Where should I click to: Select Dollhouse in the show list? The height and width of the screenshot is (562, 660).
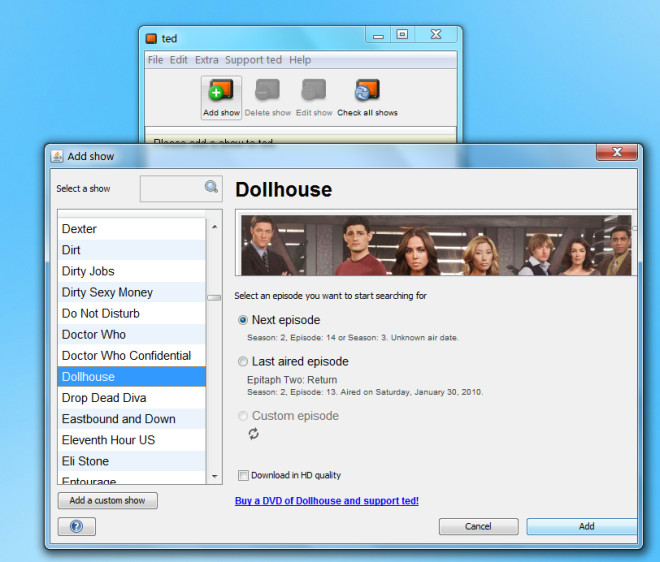(131, 376)
